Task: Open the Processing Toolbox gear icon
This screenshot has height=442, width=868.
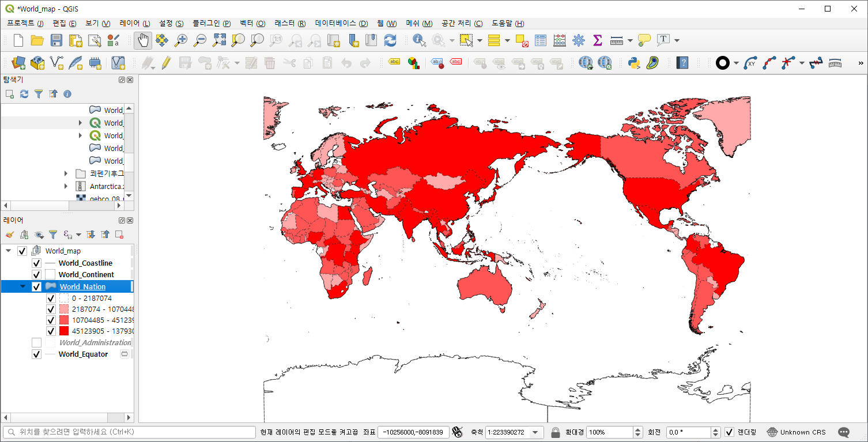Action: pos(579,40)
